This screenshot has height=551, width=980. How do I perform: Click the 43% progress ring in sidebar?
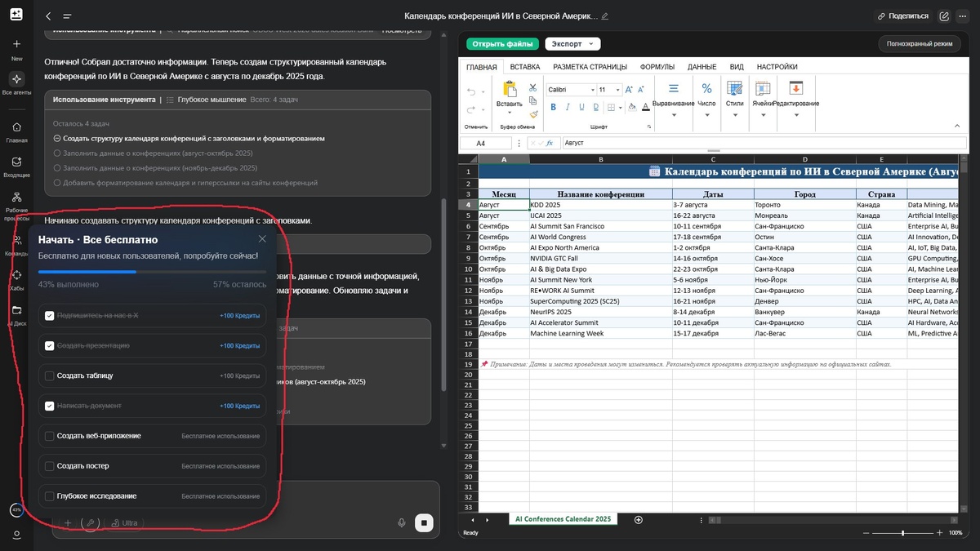[16, 509]
